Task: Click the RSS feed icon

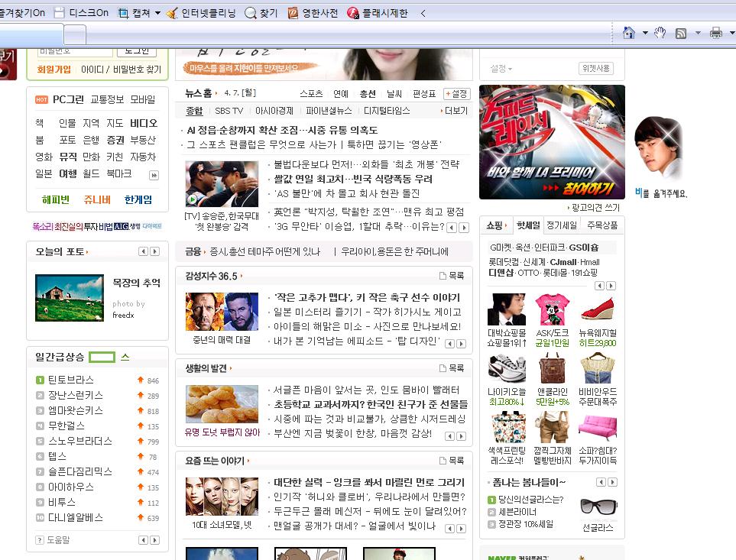Action: tap(683, 34)
